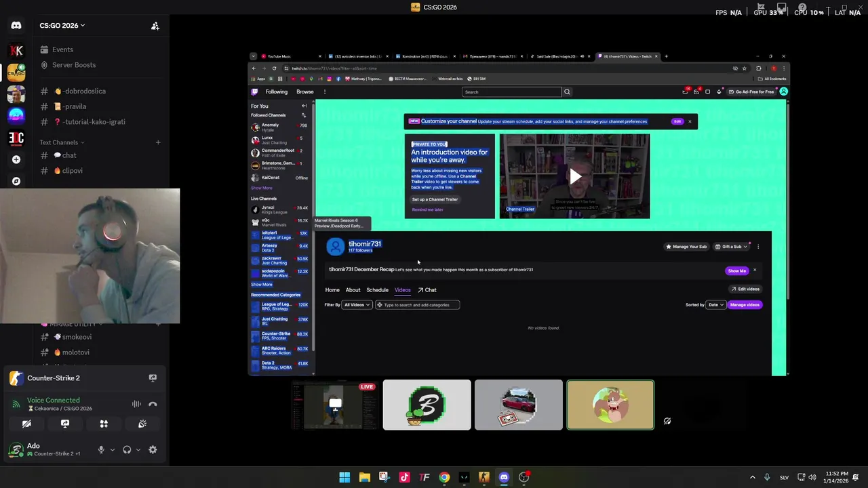Click Show Me on December Recap
The image size is (868, 488).
coord(736,270)
